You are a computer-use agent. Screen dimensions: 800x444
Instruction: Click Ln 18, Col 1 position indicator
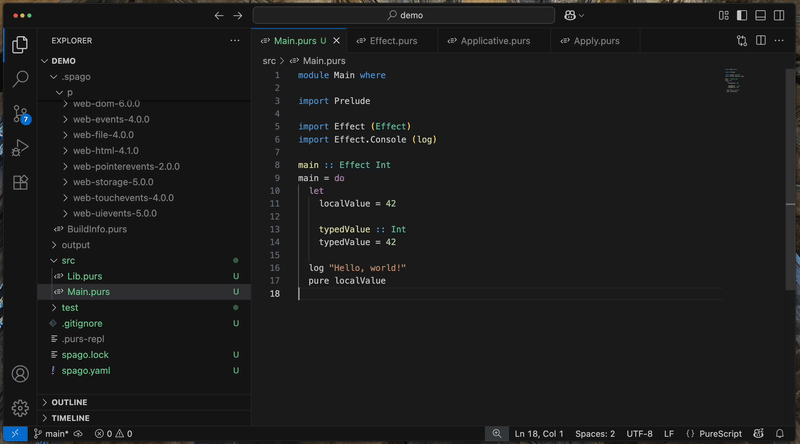(539, 434)
